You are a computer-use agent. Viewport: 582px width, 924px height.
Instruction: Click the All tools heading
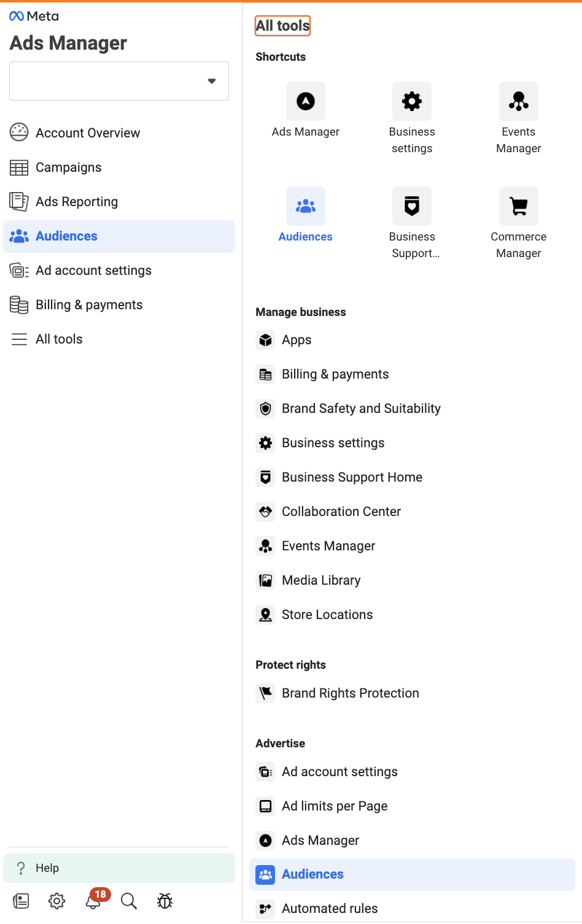pyautogui.click(x=282, y=26)
